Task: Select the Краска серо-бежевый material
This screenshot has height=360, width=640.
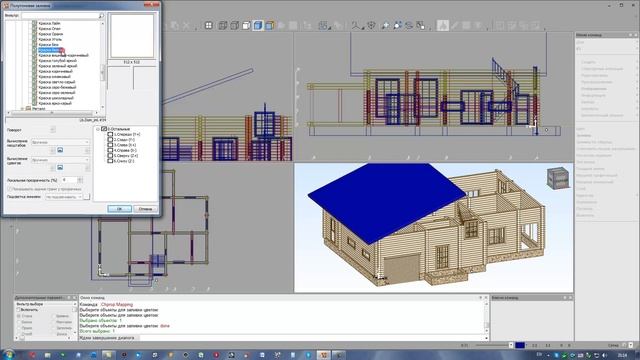Action: [57, 87]
